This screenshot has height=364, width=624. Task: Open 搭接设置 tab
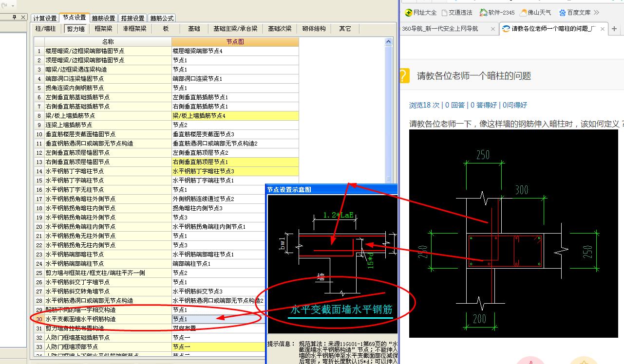point(132,18)
